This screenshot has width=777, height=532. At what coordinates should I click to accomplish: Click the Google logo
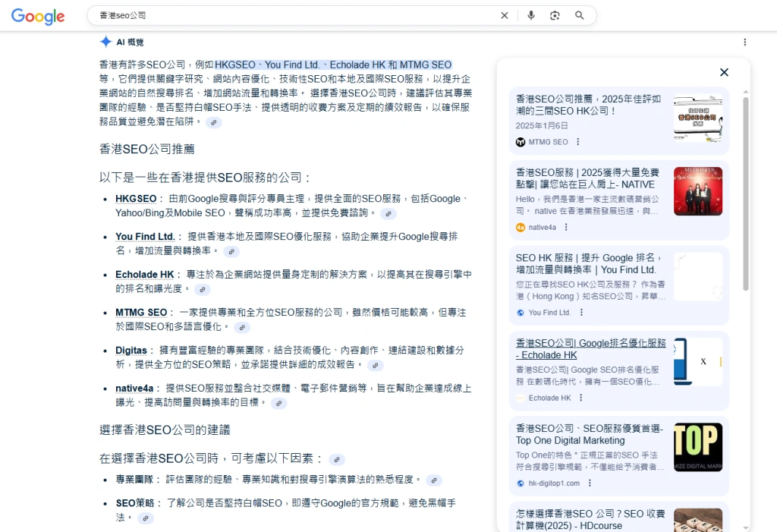38,16
